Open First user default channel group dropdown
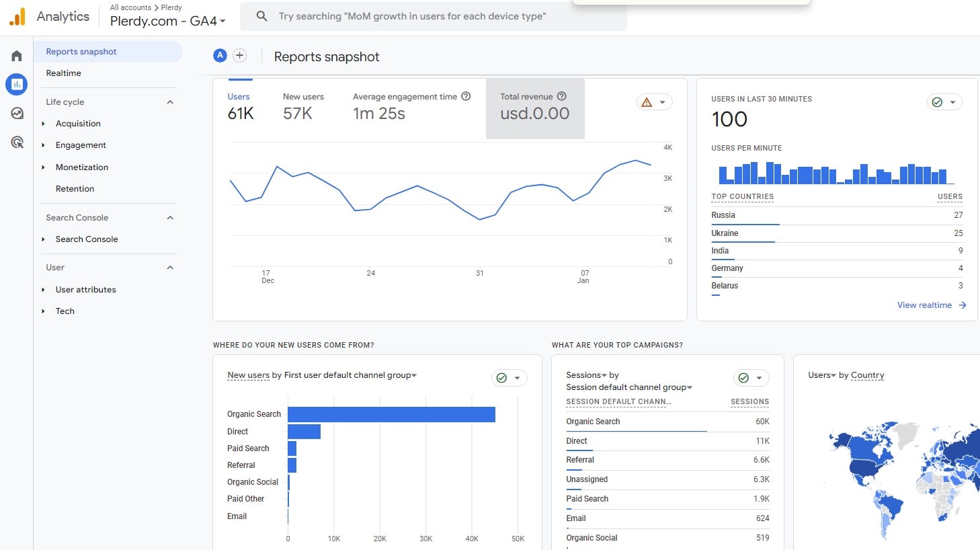The height and width of the screenshot is (550, 980). (x=350, y=375)
